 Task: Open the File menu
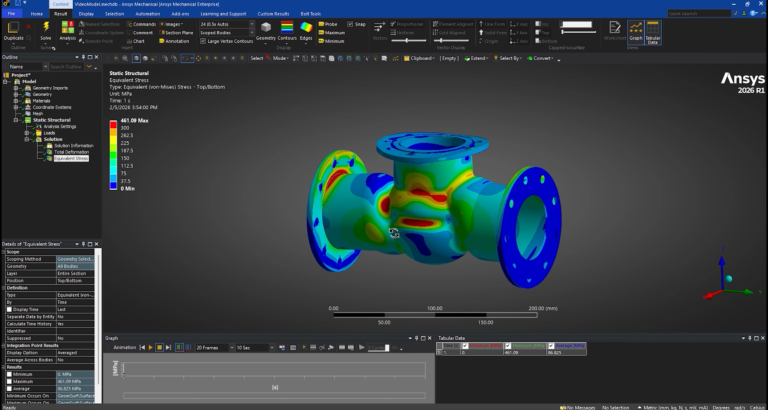[11, 14]
